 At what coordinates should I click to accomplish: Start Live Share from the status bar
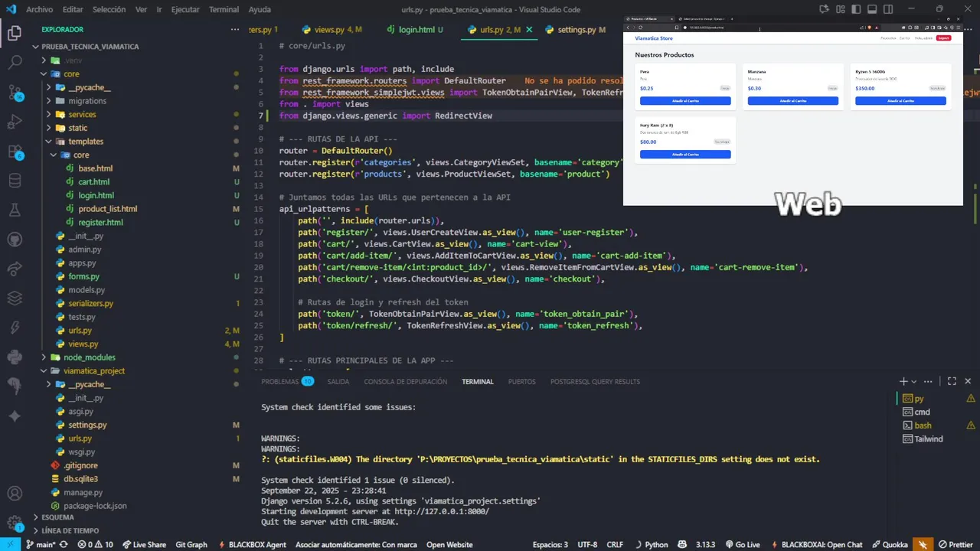tap(144, 544)
